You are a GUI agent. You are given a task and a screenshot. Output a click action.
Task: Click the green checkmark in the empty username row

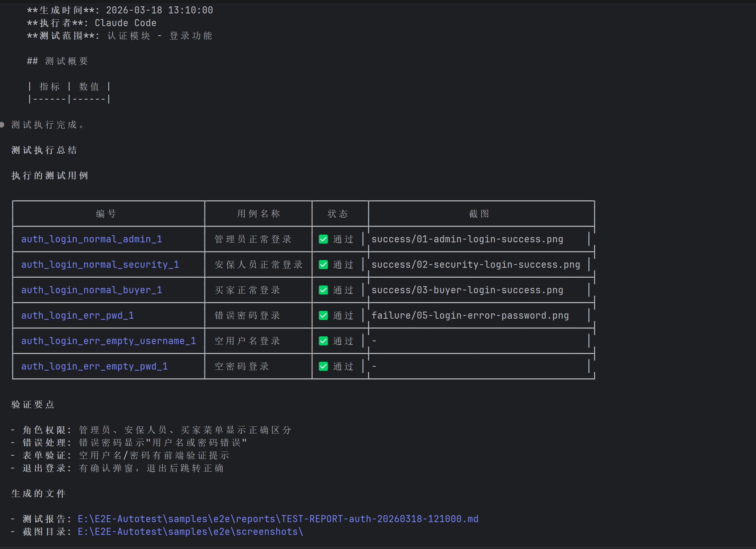coord(323,341)
